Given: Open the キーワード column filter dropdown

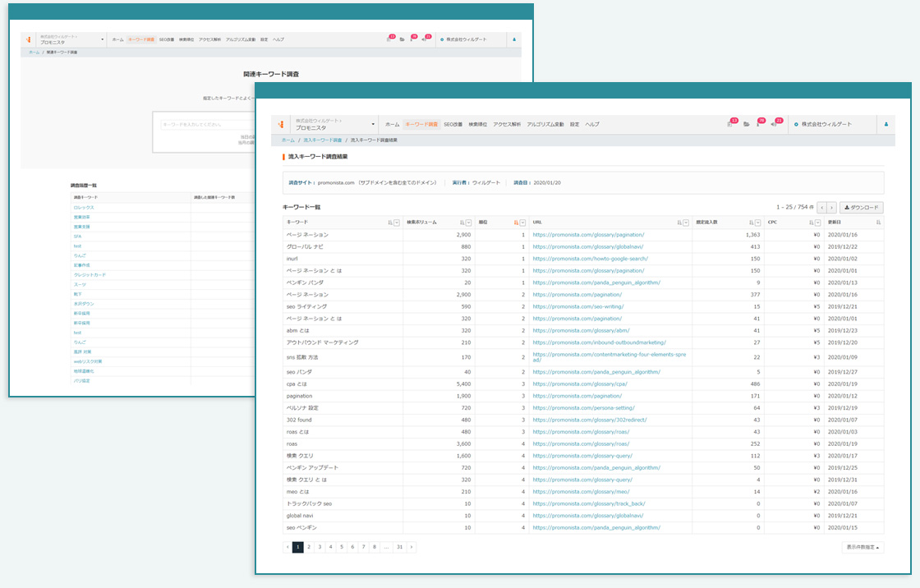Looking at the screenshot, I should click(x=397, y=223).
